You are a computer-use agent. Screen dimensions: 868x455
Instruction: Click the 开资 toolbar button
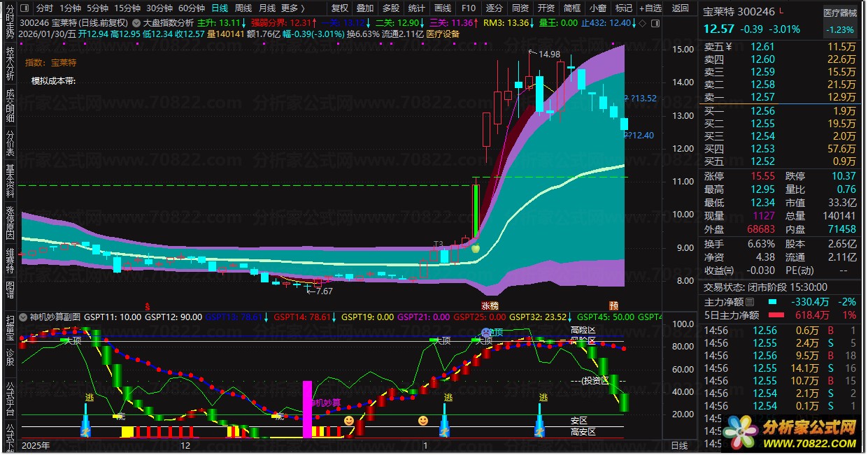(546, 8)
